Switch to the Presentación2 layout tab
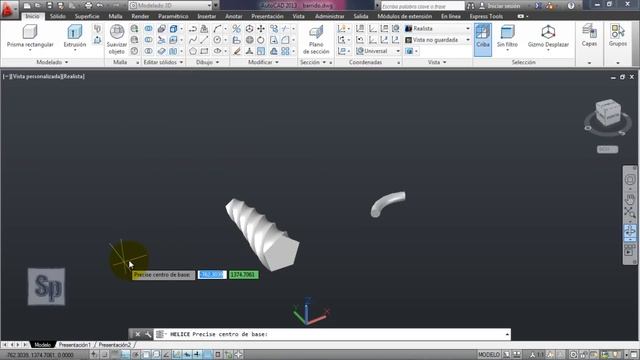Image resolution: width=640 pixels, height=360 pixels. coord(115,345)
